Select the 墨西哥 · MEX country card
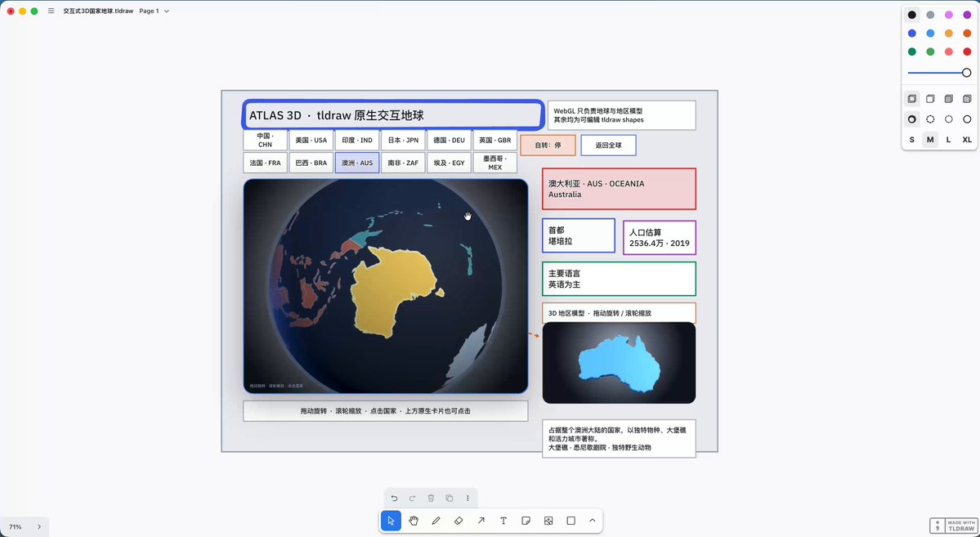Image resolution: width=980 pixels, height=537 pixels. pyautogui.click(x=495, y=163)
